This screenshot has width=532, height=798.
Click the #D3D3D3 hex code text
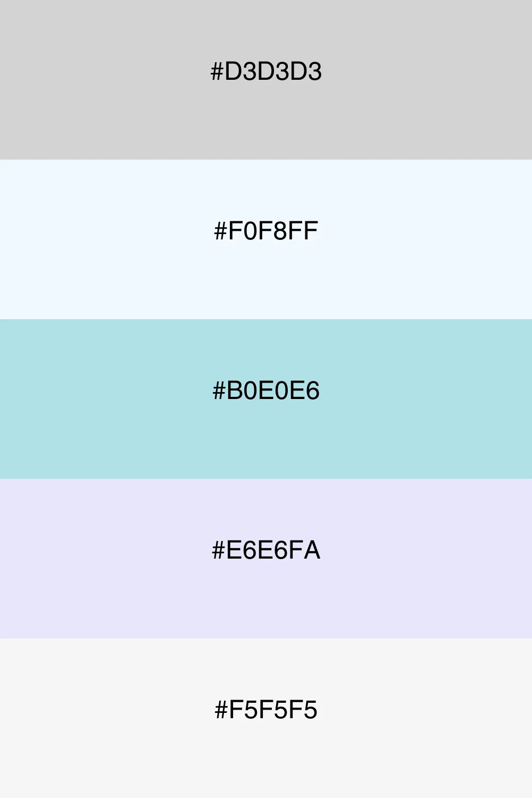[x=266, y=72]
